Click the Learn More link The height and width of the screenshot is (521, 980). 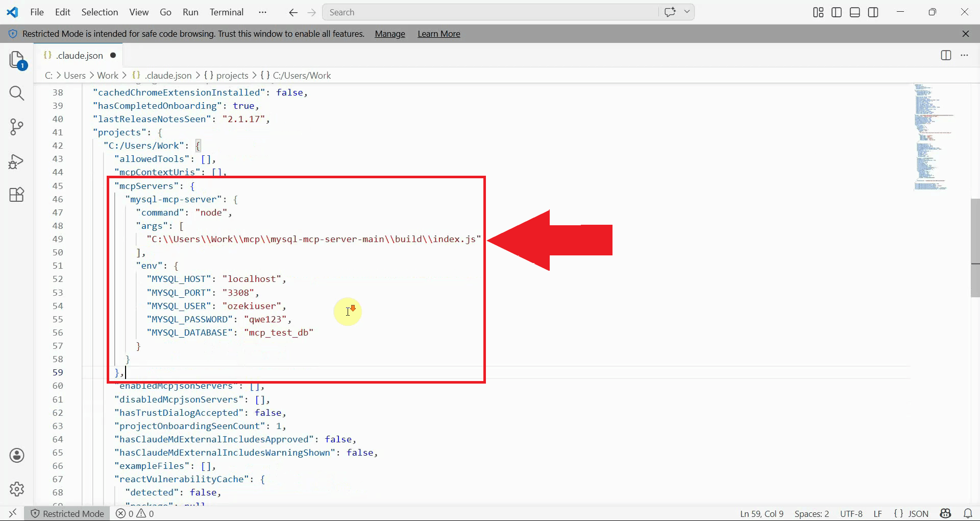439,34
